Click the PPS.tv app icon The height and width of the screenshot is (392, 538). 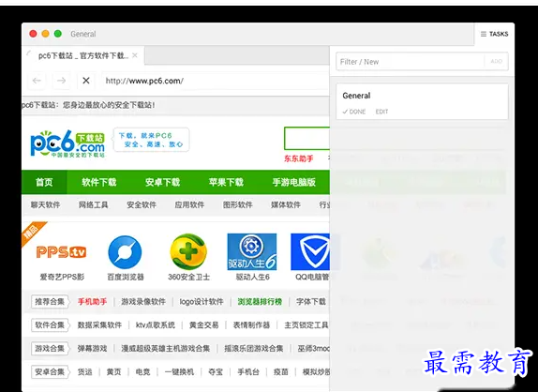(x=61, y=252)
